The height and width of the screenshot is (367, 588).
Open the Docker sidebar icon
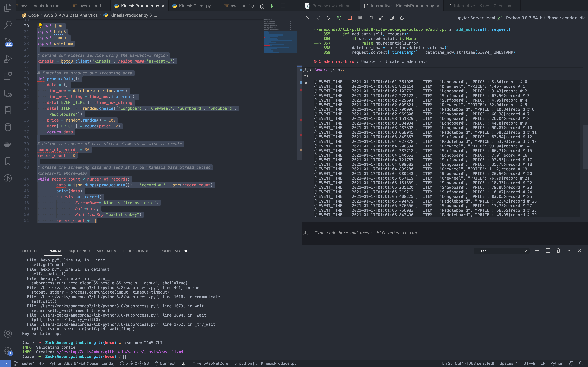8,144
